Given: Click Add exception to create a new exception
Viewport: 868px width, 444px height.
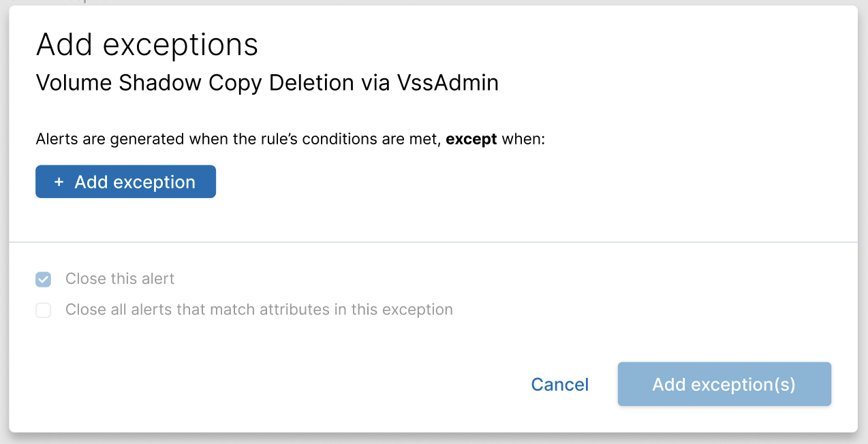Looking at the screenshot, I should coord(125,181).
